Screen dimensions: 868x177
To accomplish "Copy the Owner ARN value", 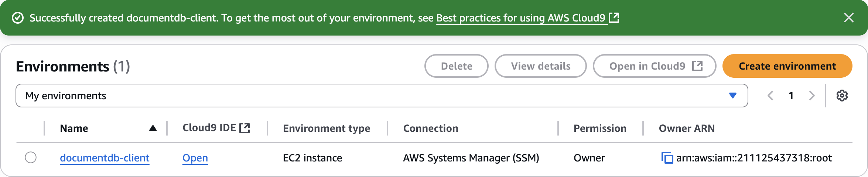I will 667,158.
